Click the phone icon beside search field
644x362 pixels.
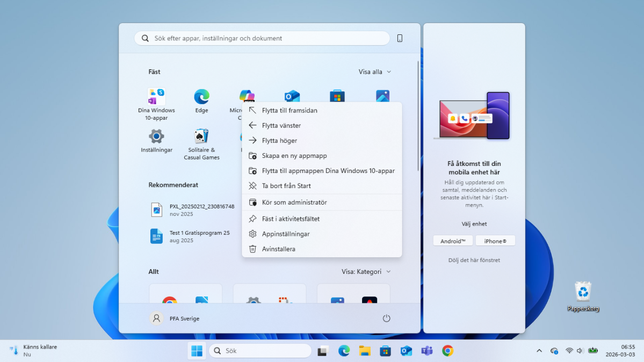click(x=400, y=38)
